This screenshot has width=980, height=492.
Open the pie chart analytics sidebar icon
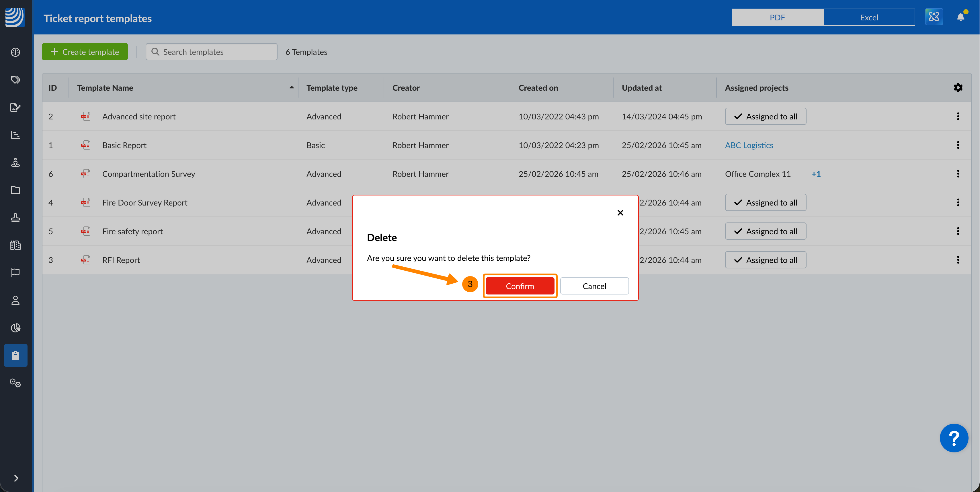coord(15,328)
